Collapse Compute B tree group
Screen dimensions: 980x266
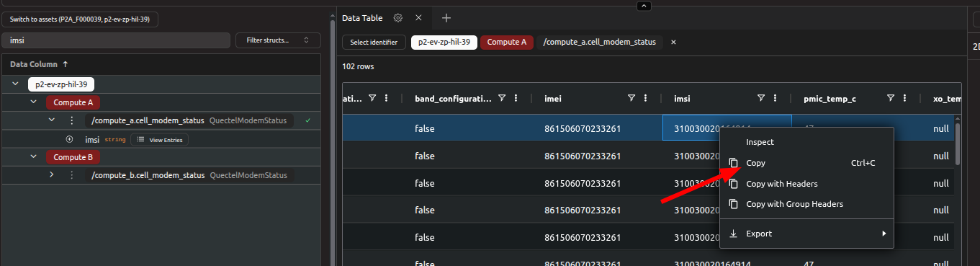coord(33,156)
